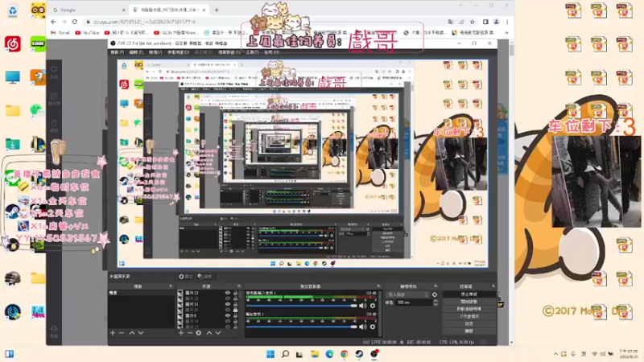Click transition duration stepper arrows
The height and width of the screenshot is (362, 644).
436,302
